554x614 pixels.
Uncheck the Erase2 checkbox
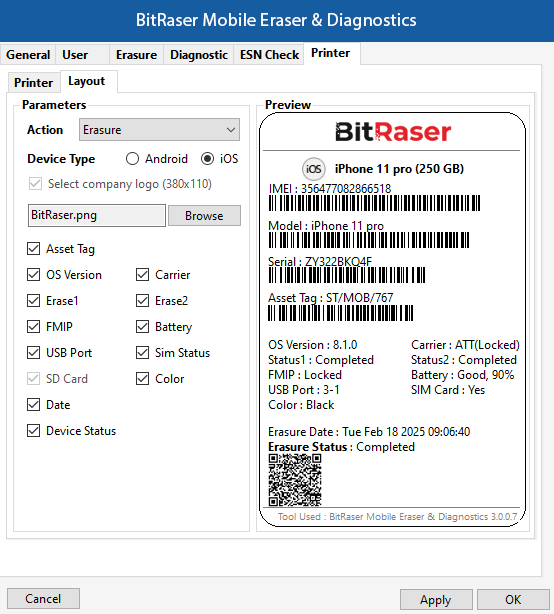(x=143, y=301)
